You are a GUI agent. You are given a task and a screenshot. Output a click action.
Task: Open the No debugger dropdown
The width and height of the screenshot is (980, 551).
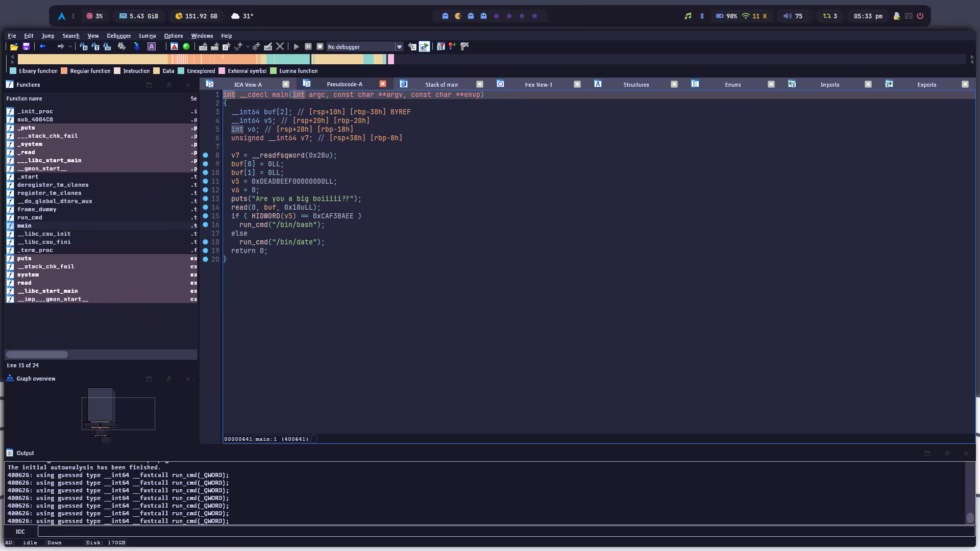pyautogui.click(x=399, y=47)
